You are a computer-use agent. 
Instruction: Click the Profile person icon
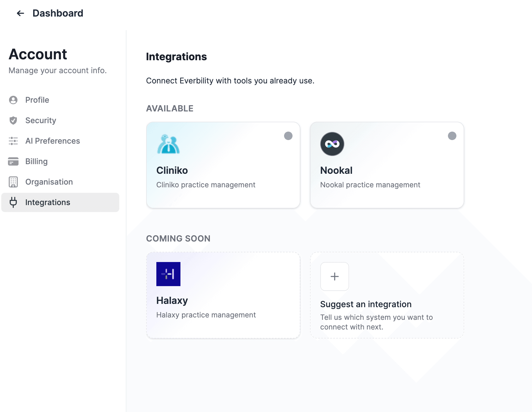13,100
